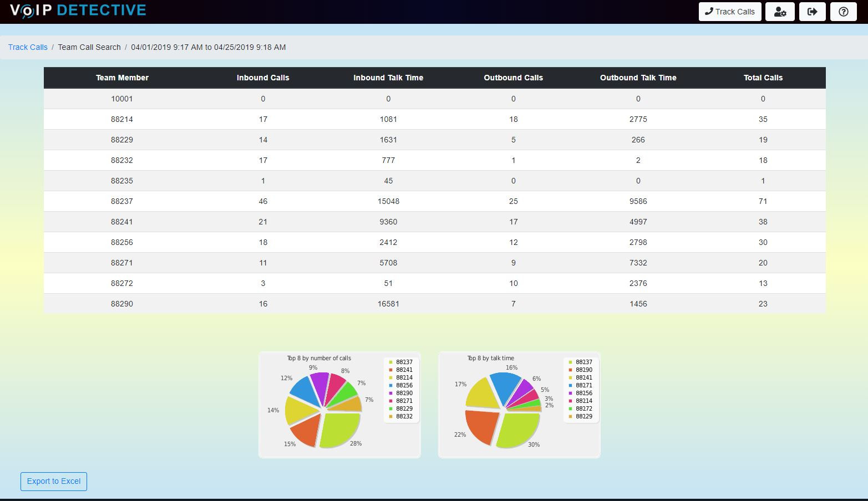Click the user settings icon
This screenshot has width=868, height=501.
tap(780, 12)
